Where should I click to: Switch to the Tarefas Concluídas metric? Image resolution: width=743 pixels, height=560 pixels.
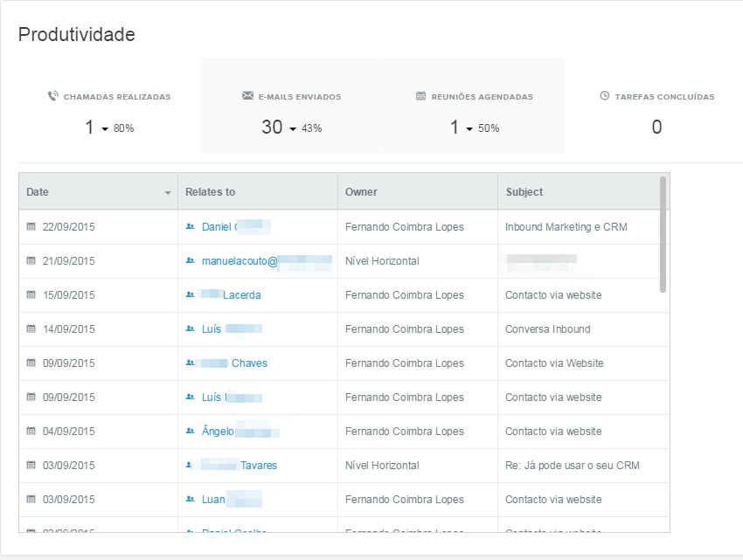[x=656, y=112]
